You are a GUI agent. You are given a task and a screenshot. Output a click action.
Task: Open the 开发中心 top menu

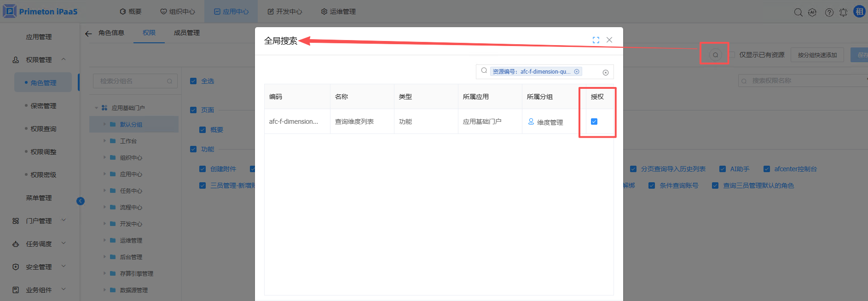click(x=285, y=12)
